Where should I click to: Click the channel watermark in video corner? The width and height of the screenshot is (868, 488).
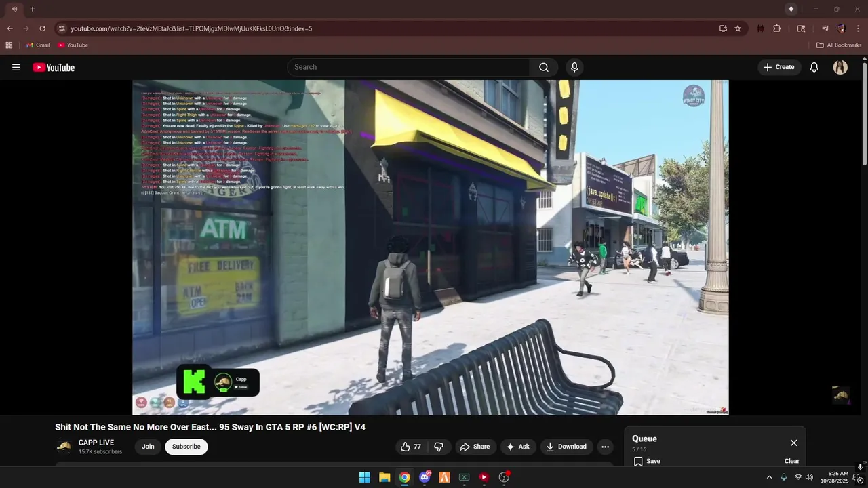click(841, 394)
